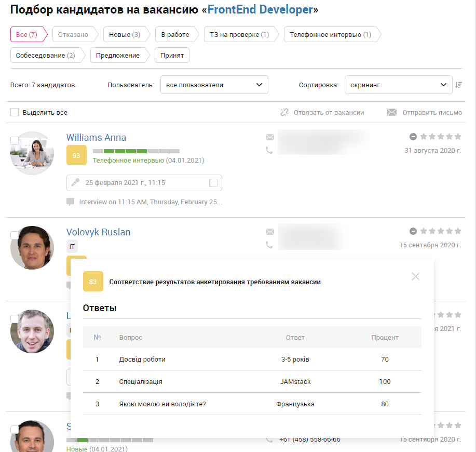Rate Williams Anna with five stars
This screenshot has width=476, height=452.
[x=458, y=137]
